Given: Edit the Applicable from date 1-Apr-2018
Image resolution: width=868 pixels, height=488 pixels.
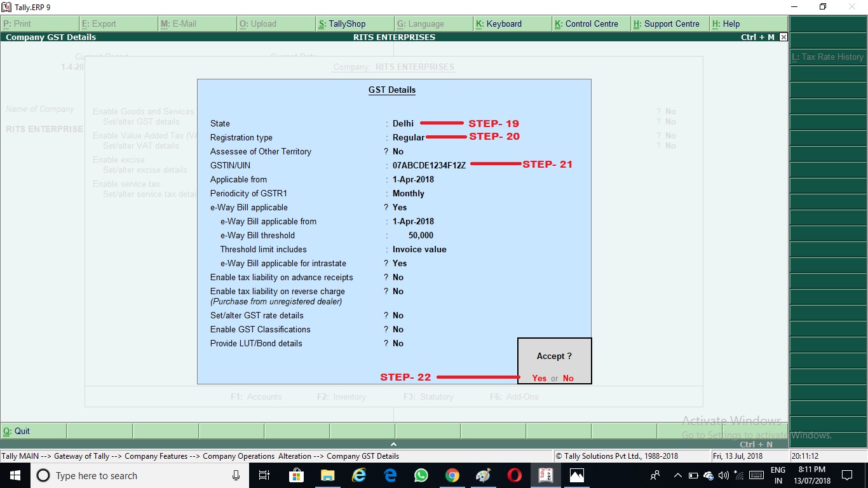Looking at the screenshot, I should tap(413, 179).
